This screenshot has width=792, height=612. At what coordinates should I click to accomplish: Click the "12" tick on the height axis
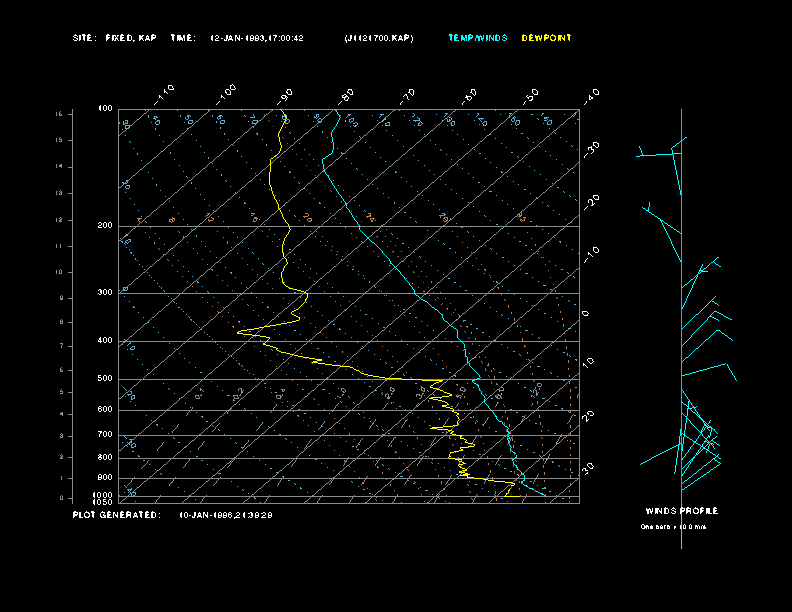[x=59, y=220]
